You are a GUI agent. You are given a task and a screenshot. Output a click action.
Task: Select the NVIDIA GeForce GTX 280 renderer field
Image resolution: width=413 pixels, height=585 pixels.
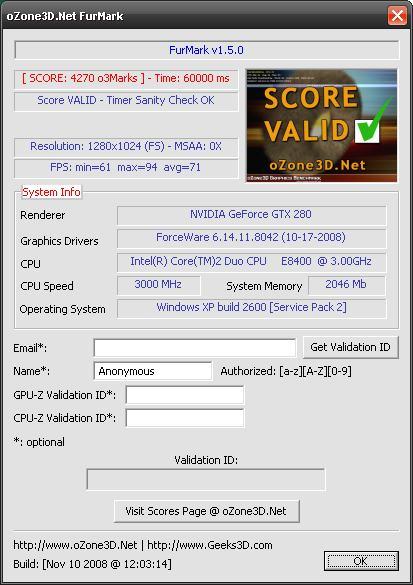(251, 215)
